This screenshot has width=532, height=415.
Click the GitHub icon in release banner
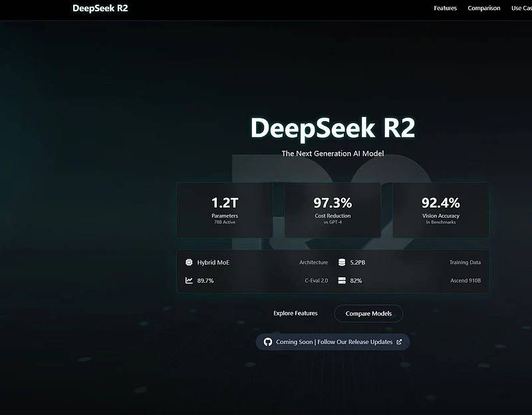[x=268, y=342]
